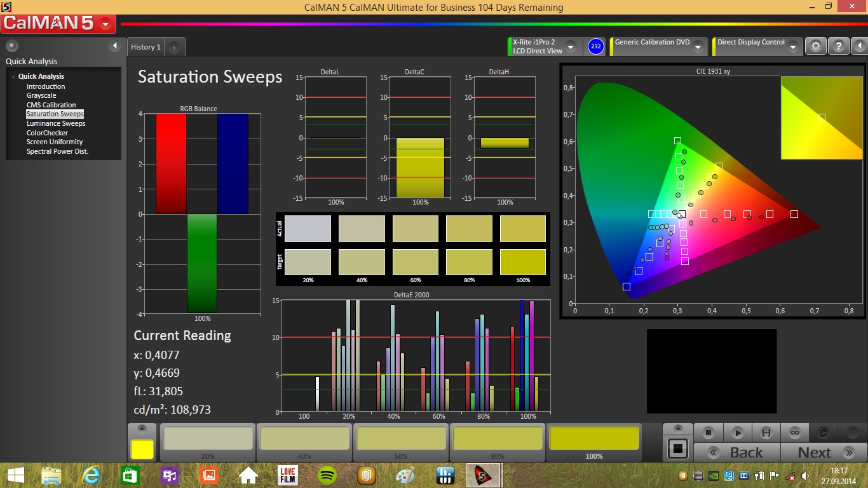Open the Direct Display Control dropdown
Image resolution: width=868 pixels, height=488 pixels.
click(792, 47)
